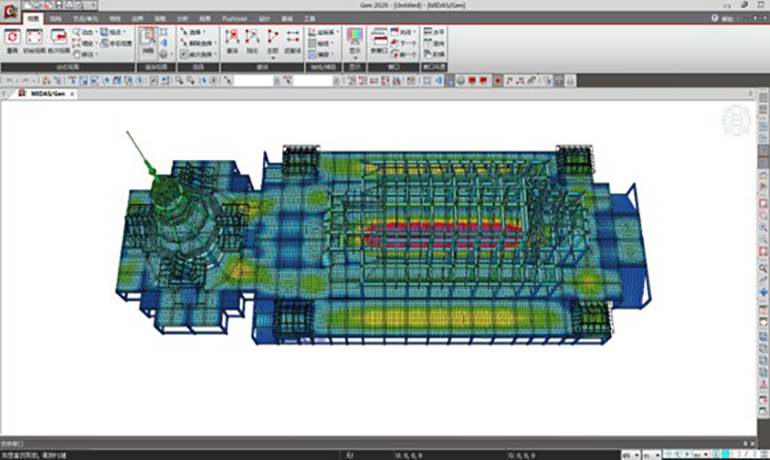Open the quick access toolbar customize dropdown arrow
The width and height of the screenshot is (770, 460).
(92, 5)
